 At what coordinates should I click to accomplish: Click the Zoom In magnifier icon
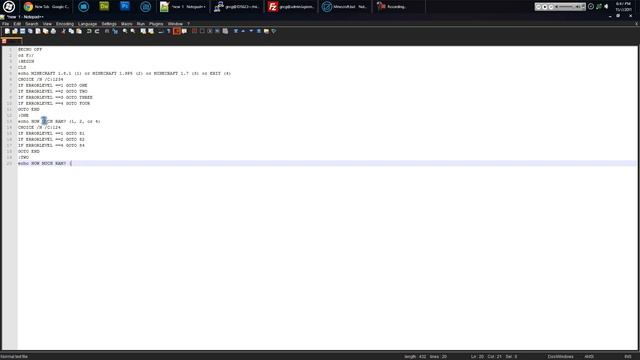pos(125,31)
